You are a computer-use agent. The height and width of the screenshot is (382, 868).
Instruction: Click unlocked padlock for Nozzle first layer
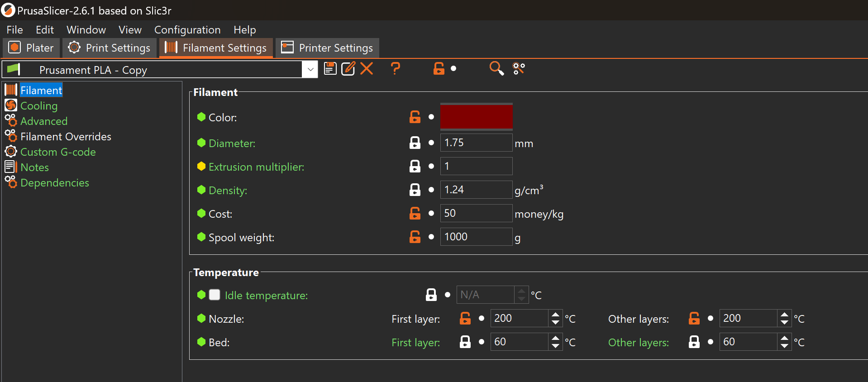(x=465, y=319)
